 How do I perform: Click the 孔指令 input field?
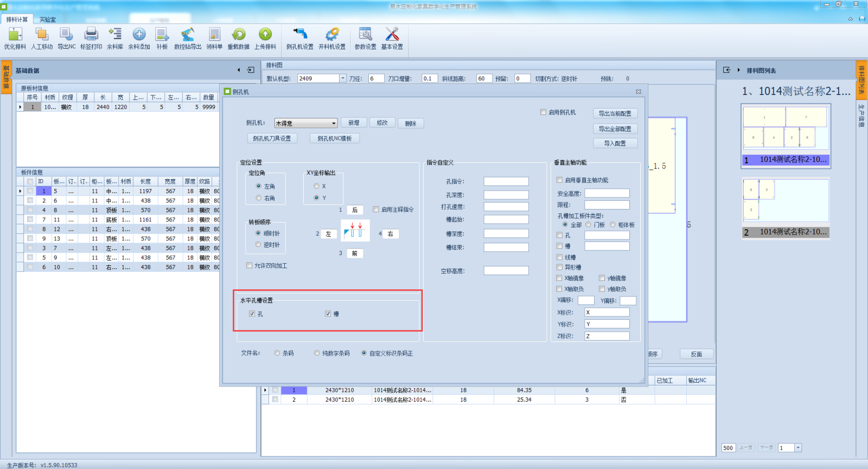(x=506, y=181)
